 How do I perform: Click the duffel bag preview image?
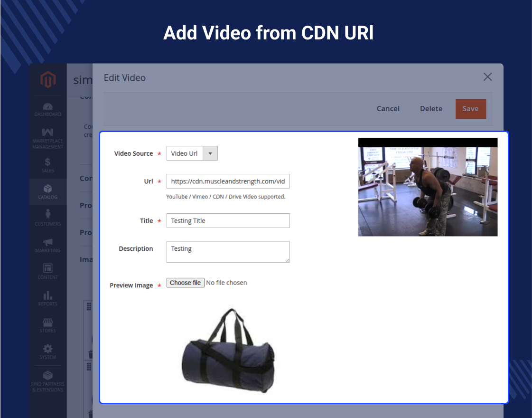tap(228, 351)
